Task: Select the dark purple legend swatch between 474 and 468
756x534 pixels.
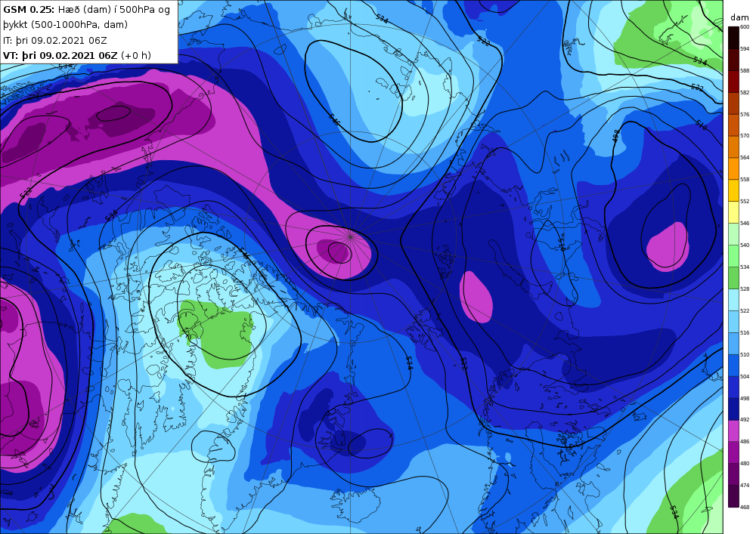Action: click(x=733, y=496)
